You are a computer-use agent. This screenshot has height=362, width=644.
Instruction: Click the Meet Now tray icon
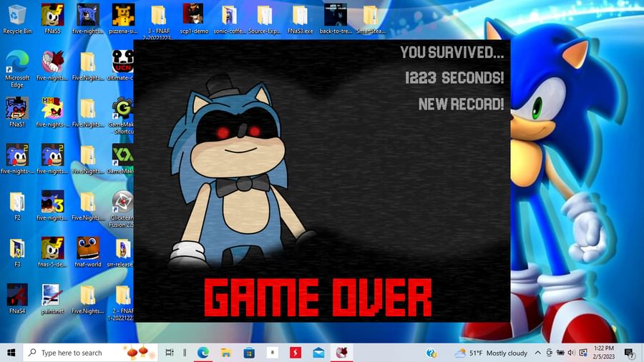click(x=549, y=353)
